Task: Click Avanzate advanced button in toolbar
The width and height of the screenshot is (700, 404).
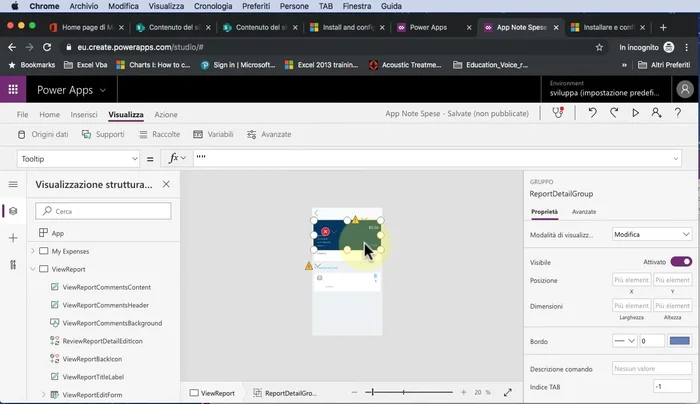Action: pyautogui.click(x=269, y=134)
